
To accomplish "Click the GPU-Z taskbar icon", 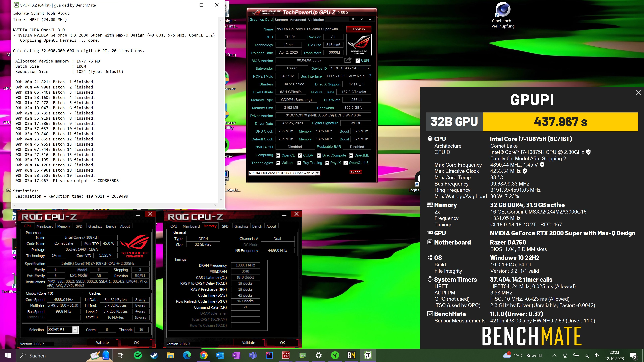I will (x=302, y=355).
